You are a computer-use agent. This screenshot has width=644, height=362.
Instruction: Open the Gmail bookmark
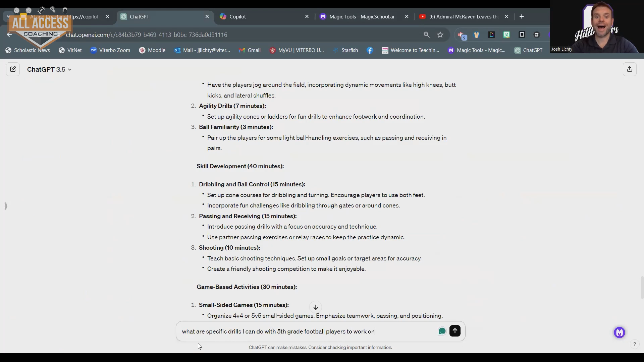[x=250, y=50]
